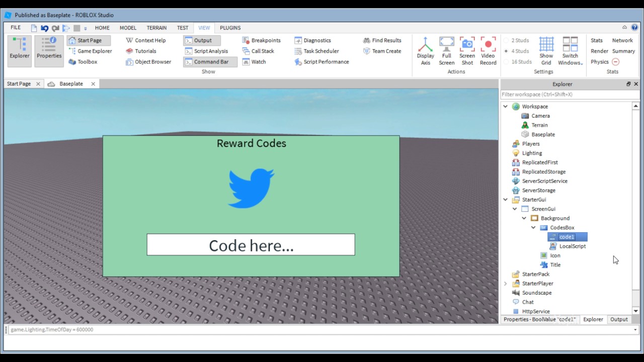Select the 2 Studs grid option
644x362 pixels.
coord(517,40)
